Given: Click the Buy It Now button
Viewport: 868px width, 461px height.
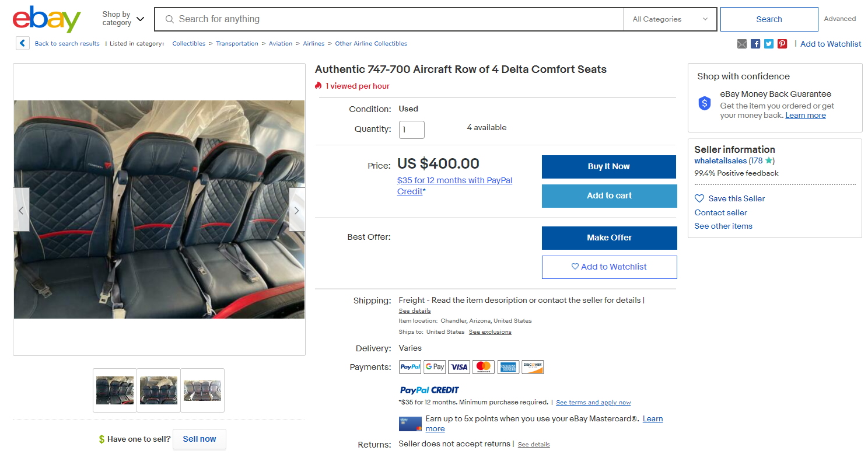Looking at the screenshot, I should pos(608,166).
